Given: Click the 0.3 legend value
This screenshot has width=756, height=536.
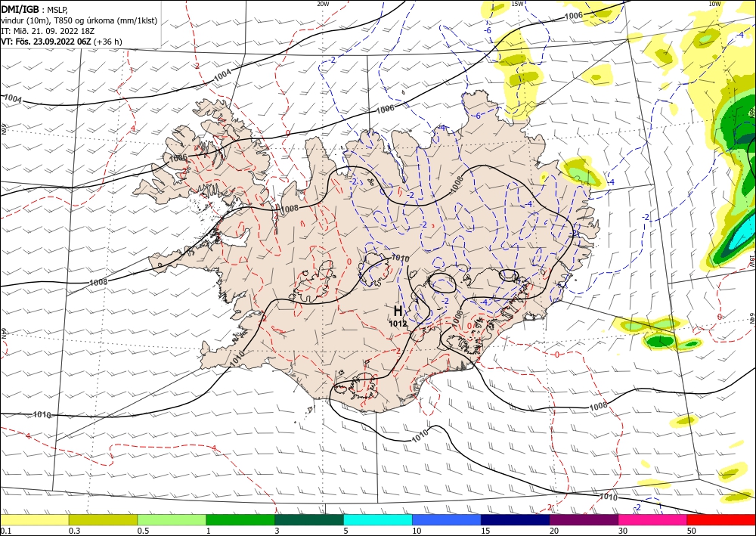Looking at the screenshot, I should click(74, 531).
